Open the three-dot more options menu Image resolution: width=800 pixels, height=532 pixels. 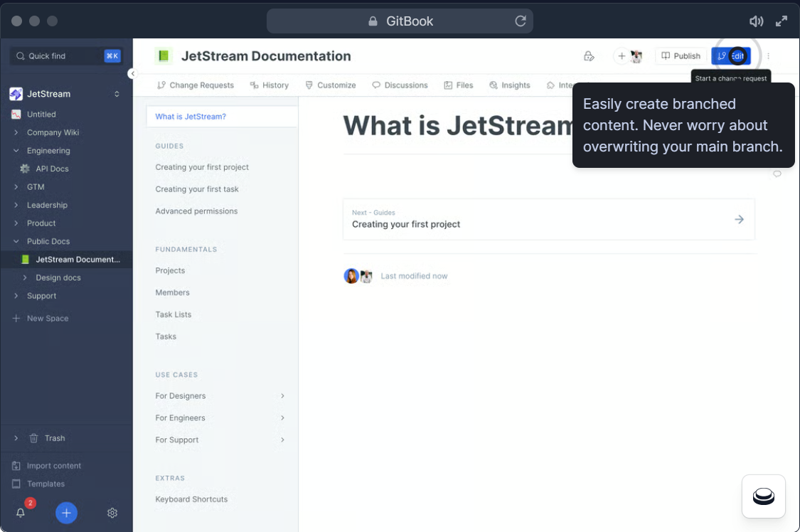click(768, 56)
